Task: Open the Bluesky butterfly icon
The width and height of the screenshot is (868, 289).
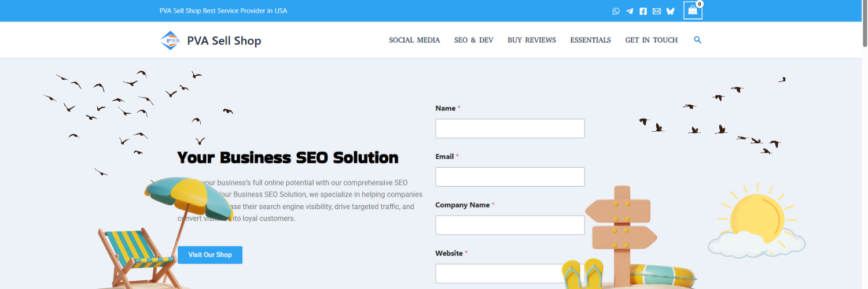Action: (670, 11)
